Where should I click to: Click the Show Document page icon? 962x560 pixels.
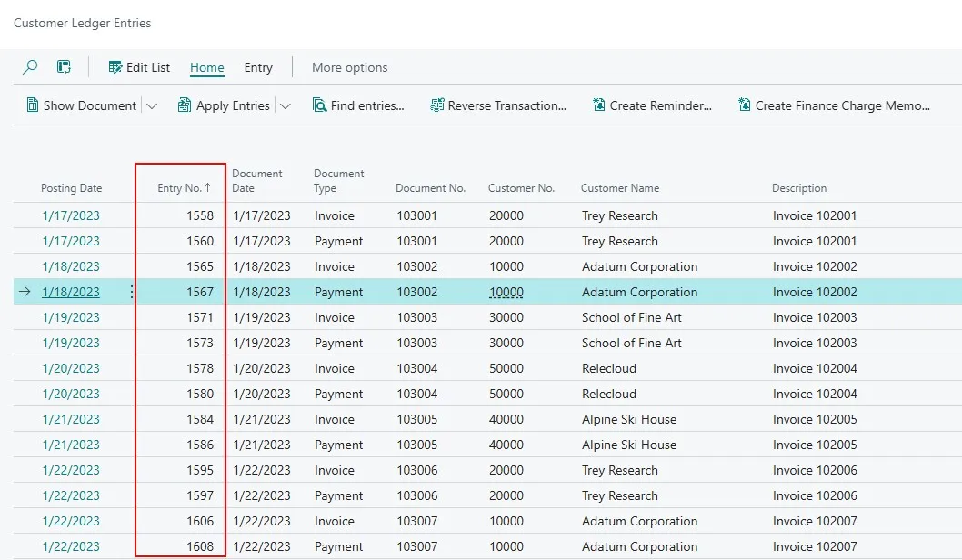click(33, 105)
